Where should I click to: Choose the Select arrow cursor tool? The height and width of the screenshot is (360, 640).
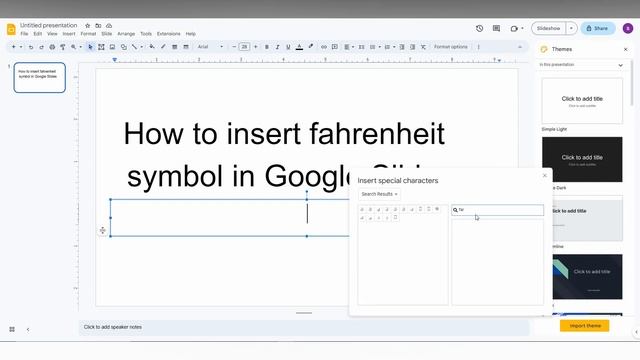click(x=90, y=47)
